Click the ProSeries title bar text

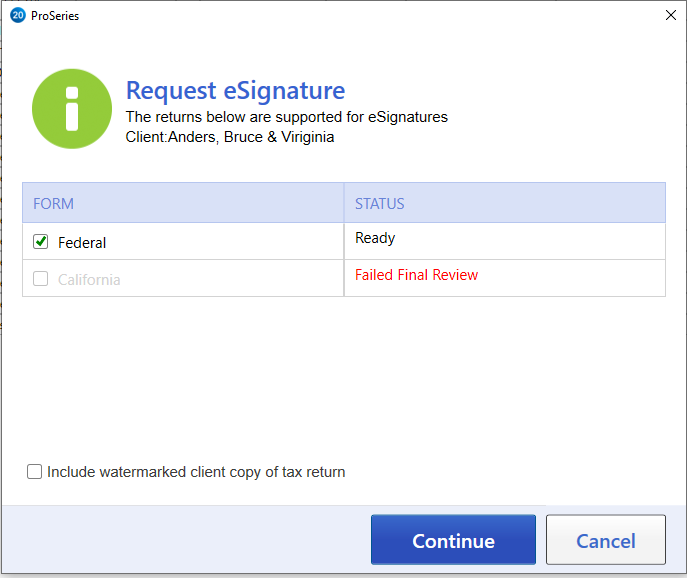click(x=55, y=15)
